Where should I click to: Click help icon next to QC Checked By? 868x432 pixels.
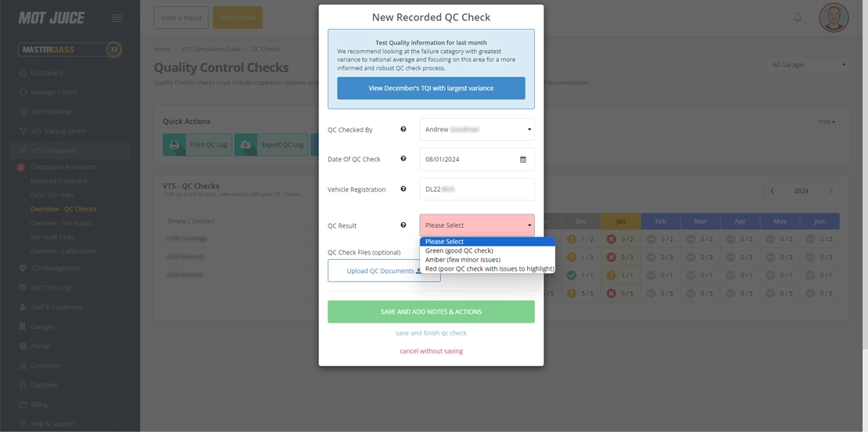coord(403,129)
